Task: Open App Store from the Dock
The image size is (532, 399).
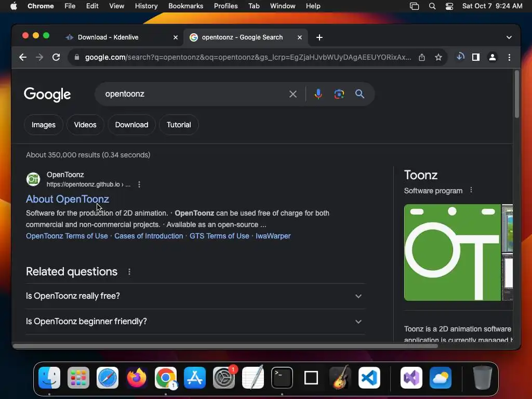Action: click(195, 377)
